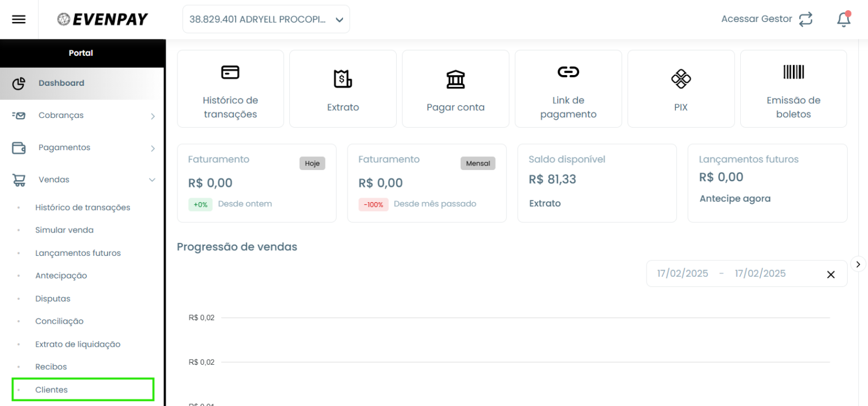
Task: Click the Saldo disponível card title
Action: coord(567,159)
